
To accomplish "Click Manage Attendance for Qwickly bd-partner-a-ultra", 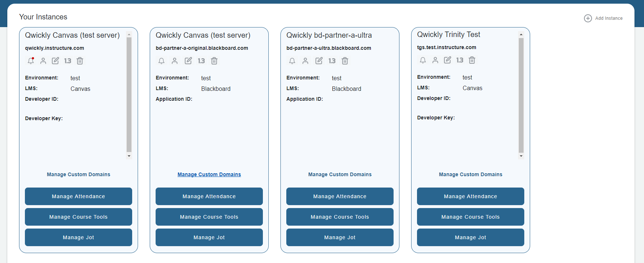I will pos(340,196).
